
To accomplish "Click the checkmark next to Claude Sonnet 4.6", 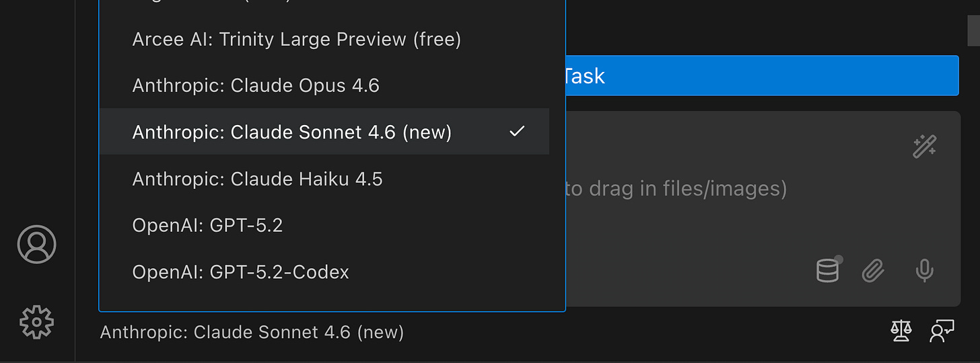I will [x=516, y=132].
